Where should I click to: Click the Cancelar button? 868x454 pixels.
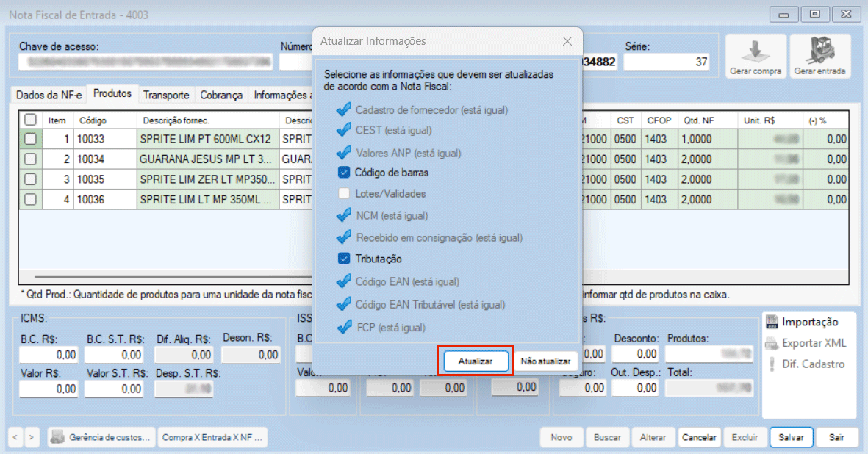point(699,437)
